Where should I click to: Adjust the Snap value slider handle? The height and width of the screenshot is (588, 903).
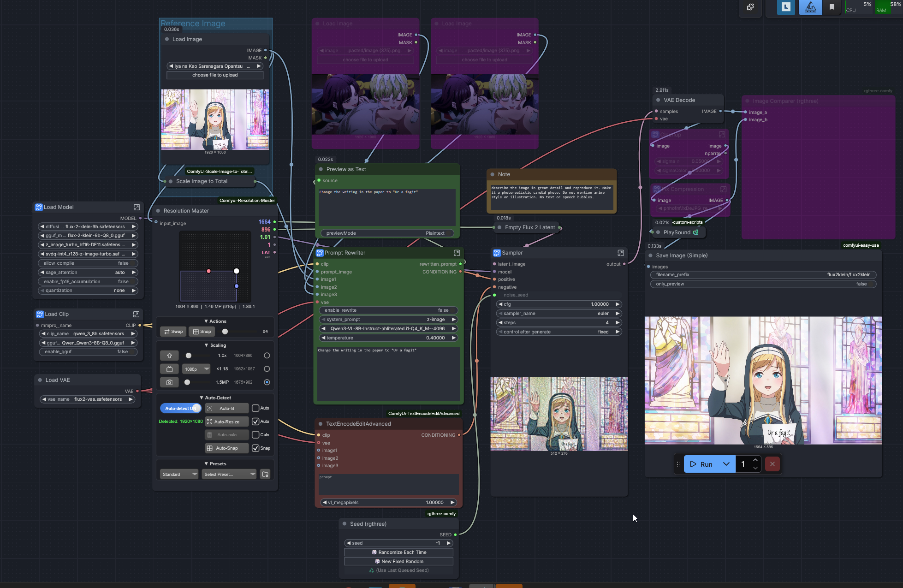(x=225, y=332)
